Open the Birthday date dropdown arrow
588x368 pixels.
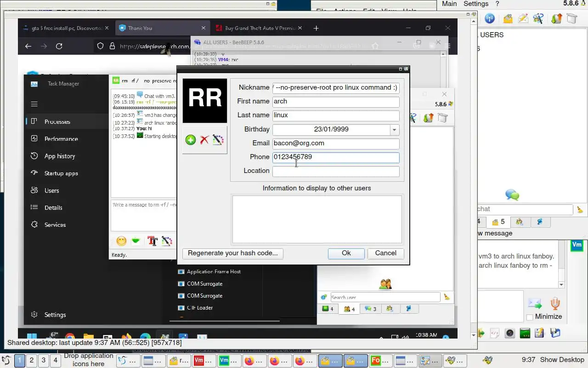(x=394, y=130)
